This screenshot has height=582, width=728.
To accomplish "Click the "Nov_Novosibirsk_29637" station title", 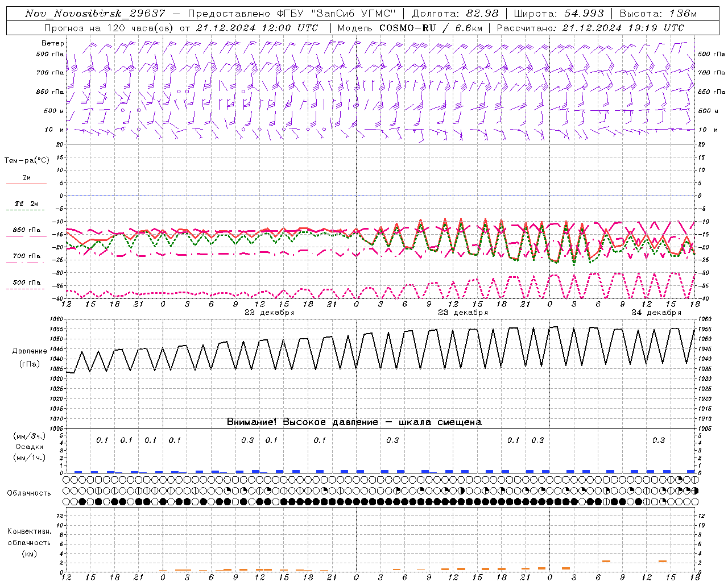I will coord(95,14).
